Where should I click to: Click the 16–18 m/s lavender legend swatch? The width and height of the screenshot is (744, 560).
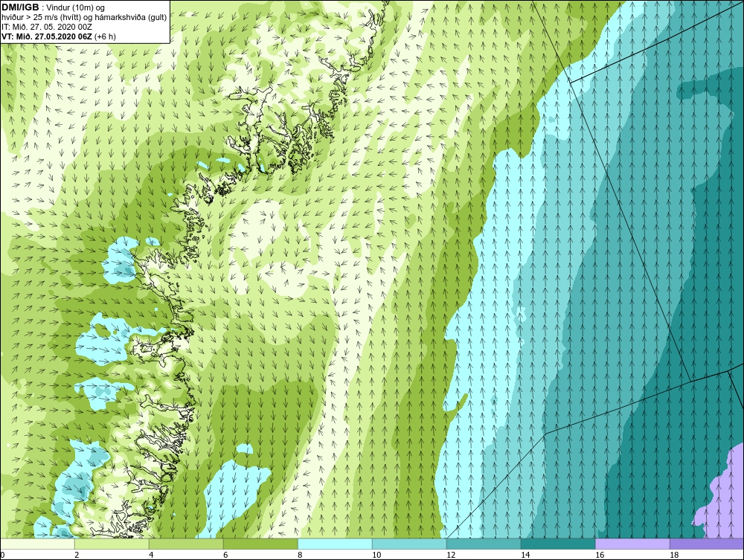(632, 544)
